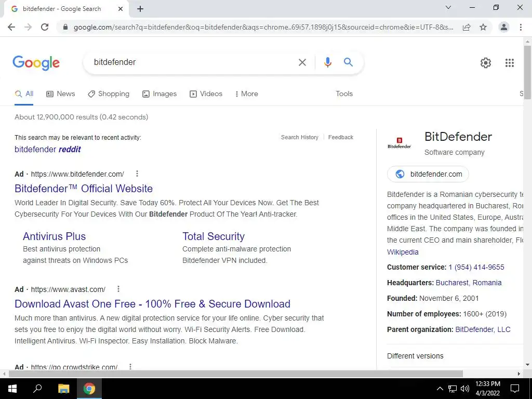The image size is (532, 399).
Task: Reload the page with the refresh icon
Action: click(x=45, y=27)
